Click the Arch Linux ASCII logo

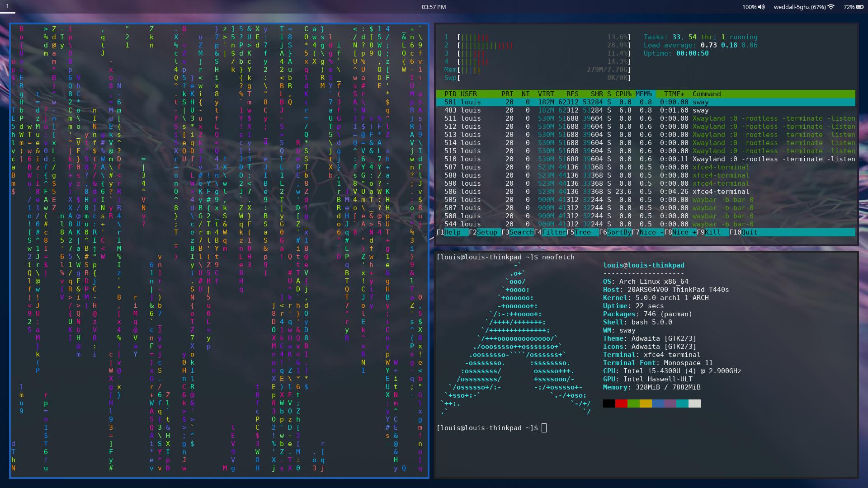pos(515,338)
